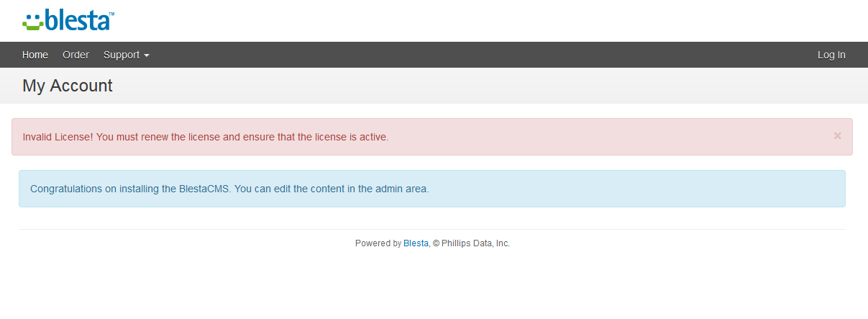This screenshot has height=319, width=868.
Task: Dismiss the Invalid License alert with X
Action: [837, 135]
